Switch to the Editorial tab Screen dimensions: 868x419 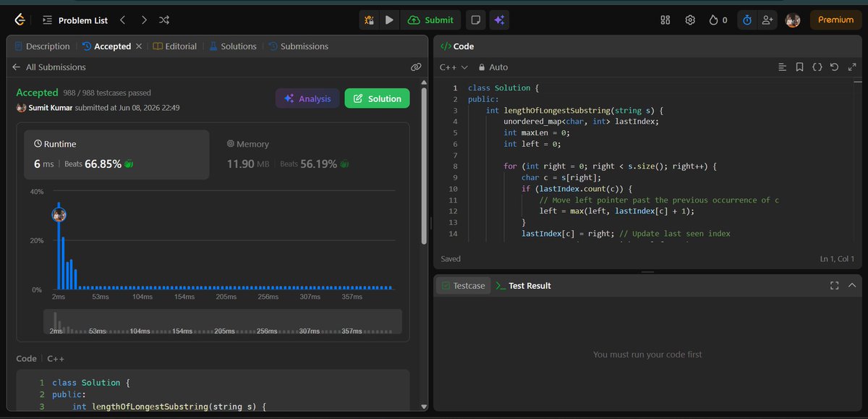click(174, 46)
